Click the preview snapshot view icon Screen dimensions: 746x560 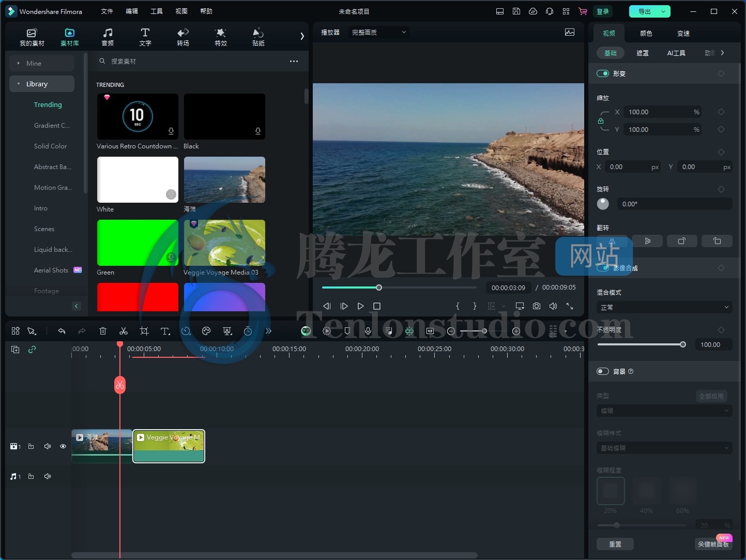(x=570, y=32)
